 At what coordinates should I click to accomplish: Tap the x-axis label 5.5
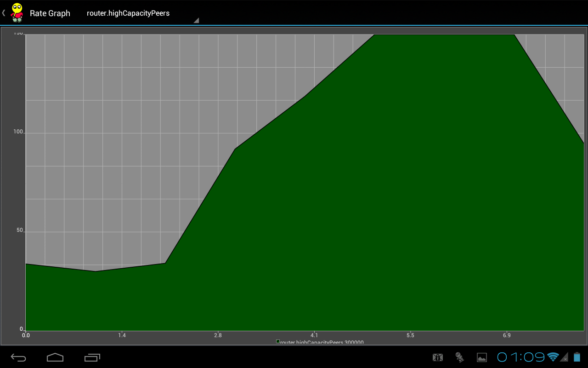tap(410, 335)
